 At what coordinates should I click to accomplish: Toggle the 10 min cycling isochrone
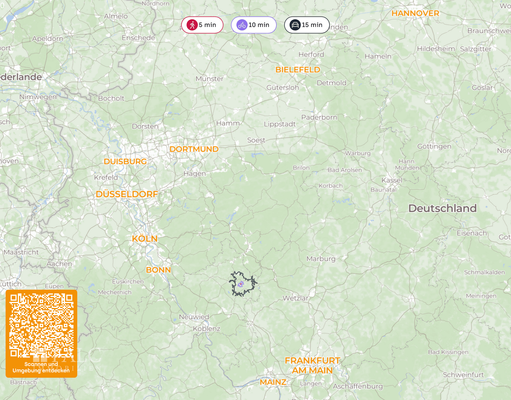[x=254, y=25]
